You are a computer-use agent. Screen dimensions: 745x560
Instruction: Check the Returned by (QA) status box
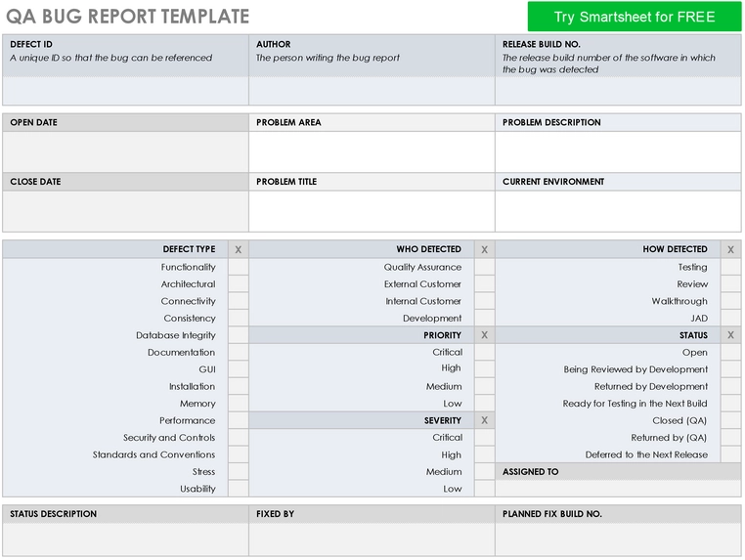coord(730,438)
